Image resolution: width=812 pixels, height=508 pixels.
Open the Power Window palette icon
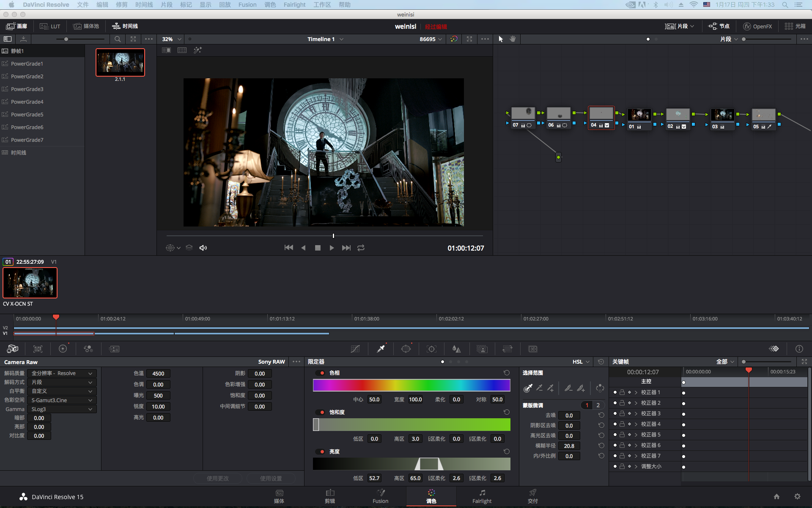[406, 349]
